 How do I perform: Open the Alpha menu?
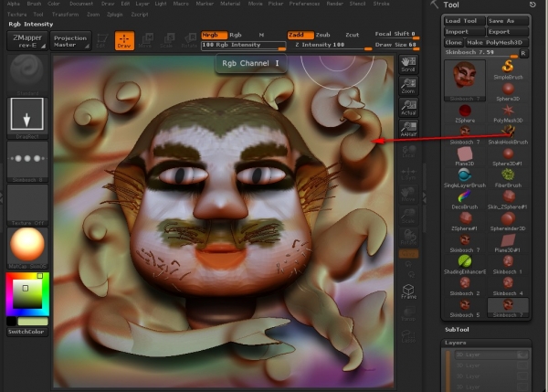point(14,4)
